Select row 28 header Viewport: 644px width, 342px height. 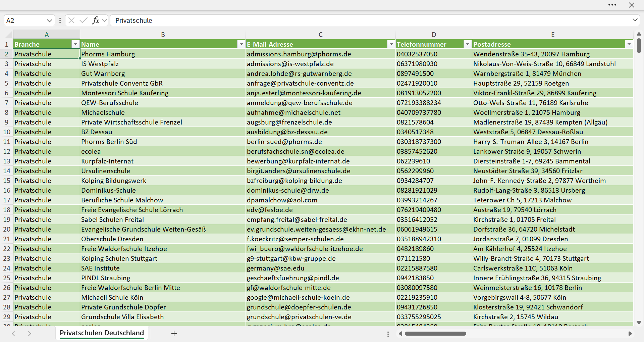7,307
